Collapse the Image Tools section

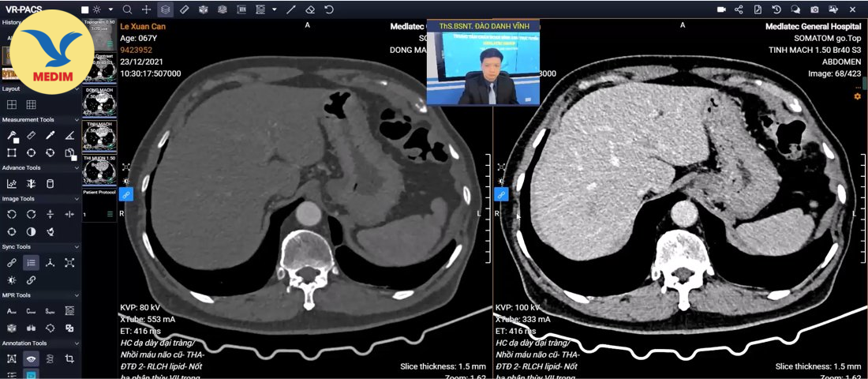click(x=77, y=198)
